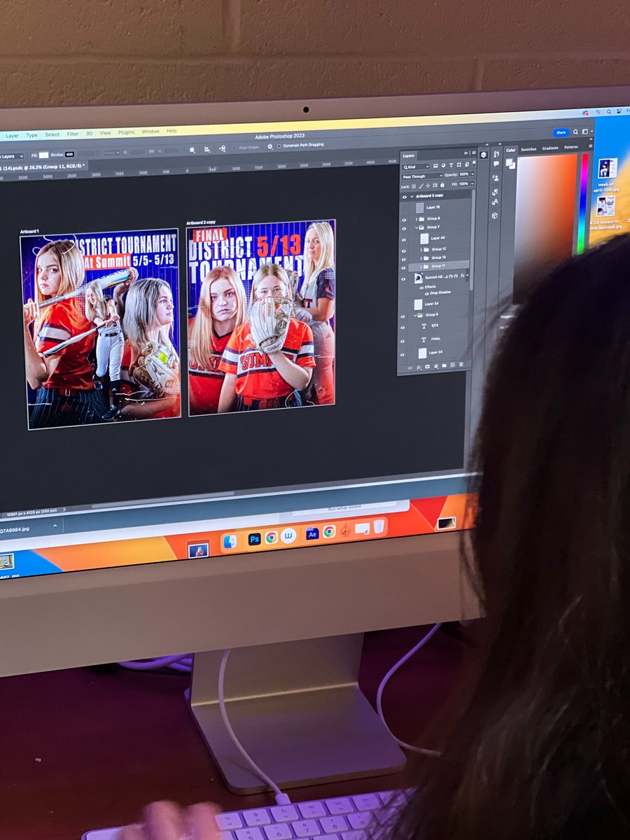The image size is (630, 840).
Task: Open the History panel icon in dock
Action: pos(496,154)
